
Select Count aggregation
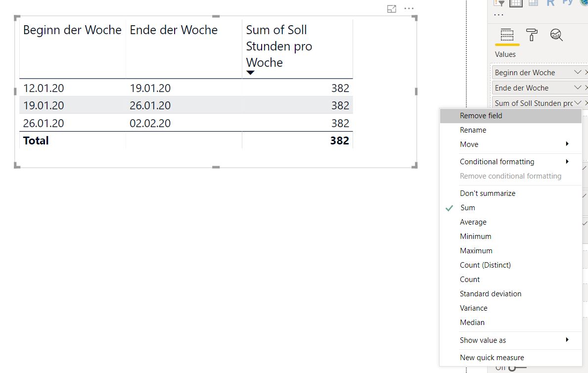511,279
